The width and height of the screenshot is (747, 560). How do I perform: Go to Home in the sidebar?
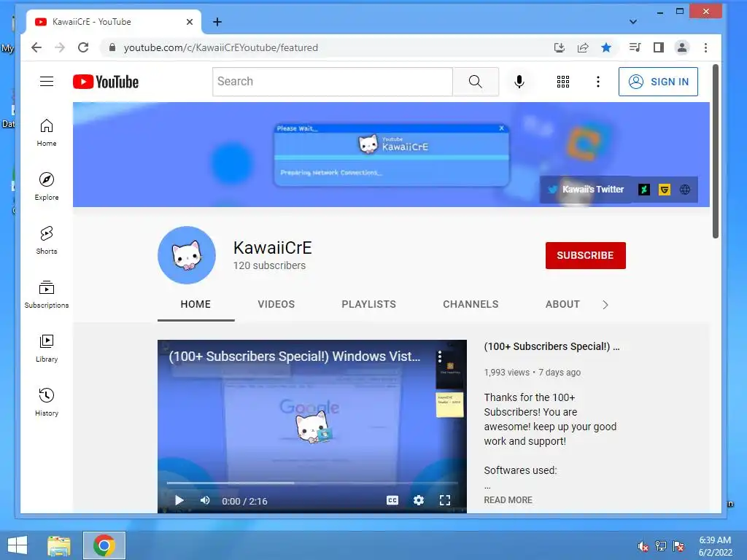tap(46, 133)
